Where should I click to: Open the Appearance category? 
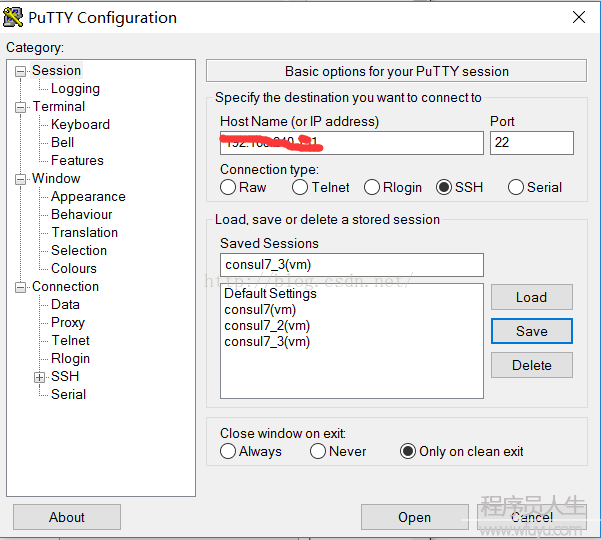point(88,197)
